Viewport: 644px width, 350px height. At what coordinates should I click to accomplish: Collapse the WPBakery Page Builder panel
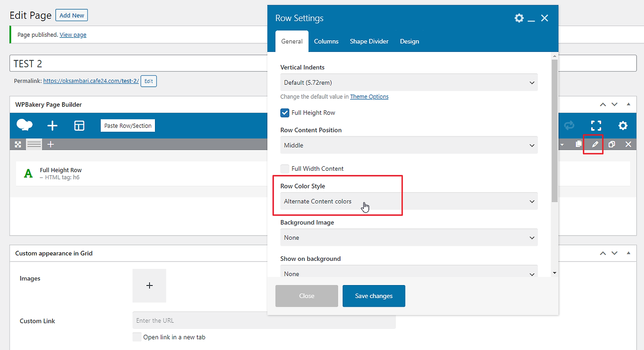(628, 105)
